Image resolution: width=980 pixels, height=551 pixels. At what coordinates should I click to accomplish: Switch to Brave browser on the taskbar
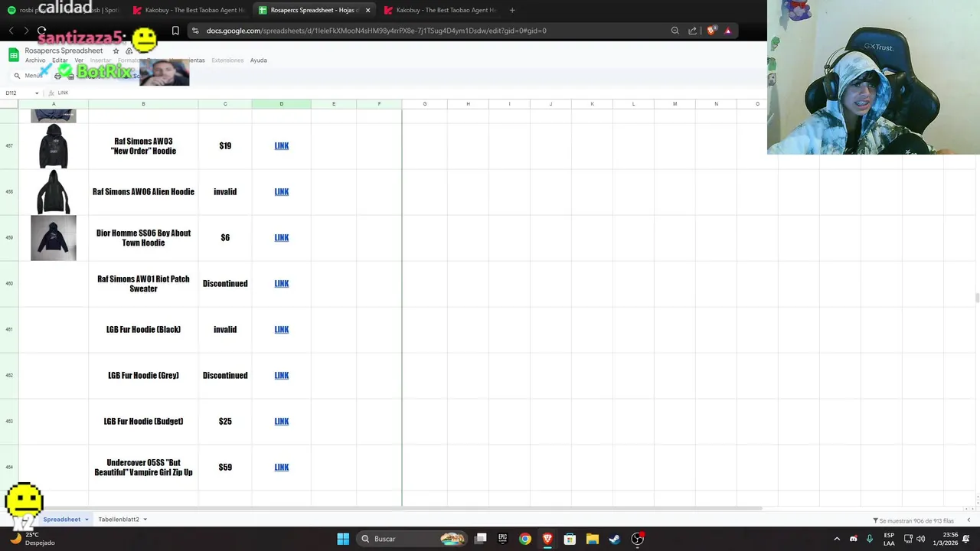coord(547,539)
